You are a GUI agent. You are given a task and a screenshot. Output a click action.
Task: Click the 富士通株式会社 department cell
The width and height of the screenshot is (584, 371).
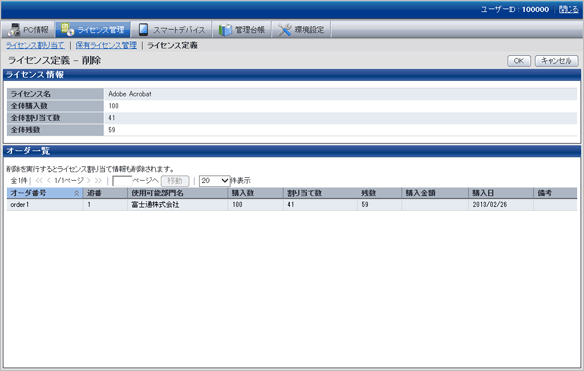[x=177, y=204]
